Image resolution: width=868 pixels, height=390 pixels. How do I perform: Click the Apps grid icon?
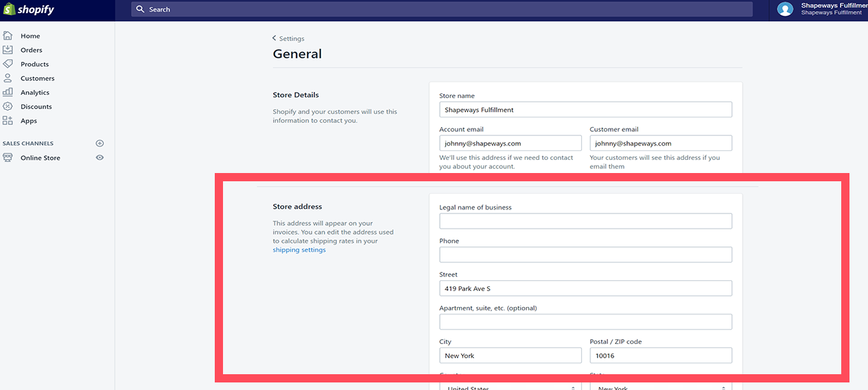click(x=8, y=121)
